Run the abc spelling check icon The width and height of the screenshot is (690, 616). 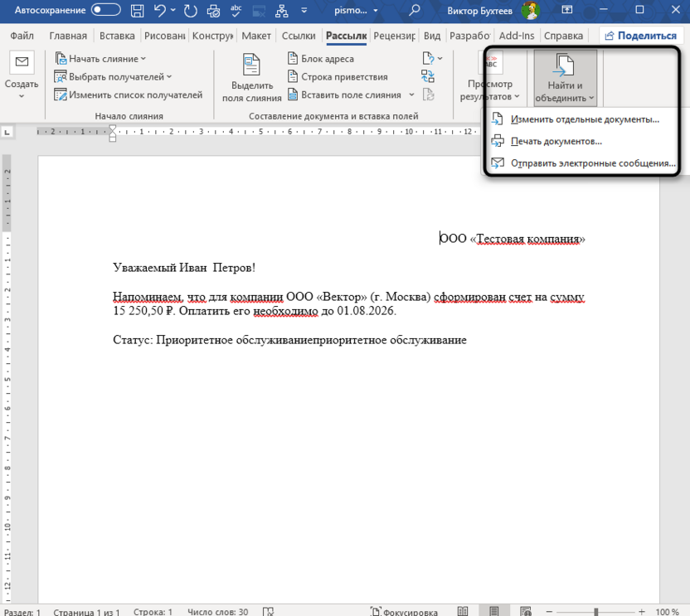point(236,11)
